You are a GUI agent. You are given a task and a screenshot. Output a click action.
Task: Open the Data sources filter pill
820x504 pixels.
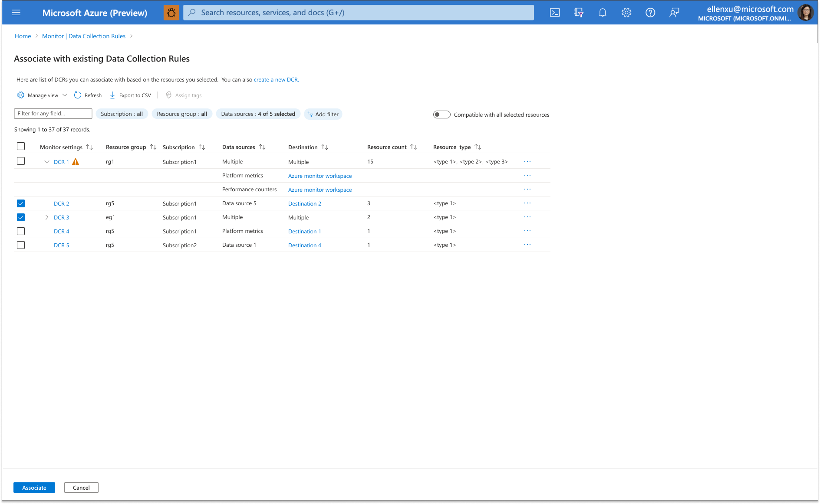tap(258, 114)
